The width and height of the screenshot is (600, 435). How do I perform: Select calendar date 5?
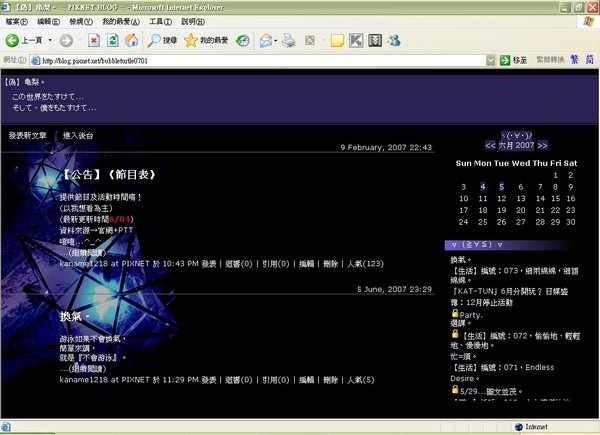[501, 187]
